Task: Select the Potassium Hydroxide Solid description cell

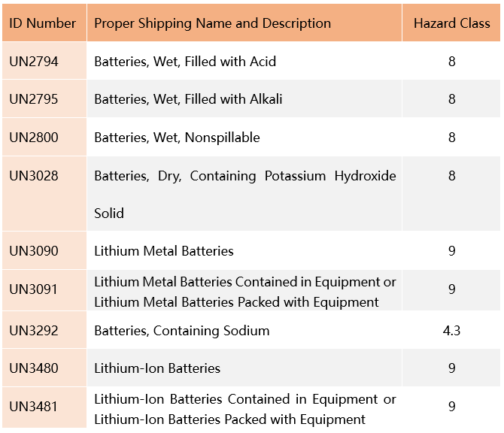Action: (x=244, y=193)
